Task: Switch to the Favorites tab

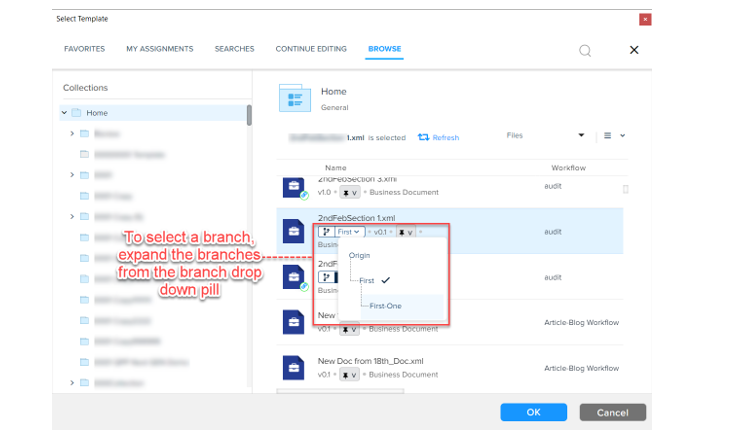Action: 85,49
